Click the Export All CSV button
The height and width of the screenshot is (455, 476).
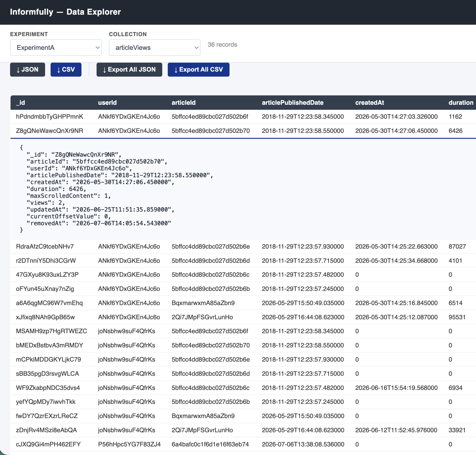click(198, 70)
